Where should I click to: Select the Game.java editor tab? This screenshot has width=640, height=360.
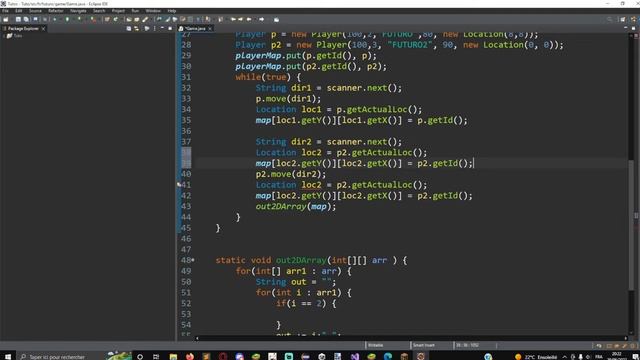pos(195,29)
